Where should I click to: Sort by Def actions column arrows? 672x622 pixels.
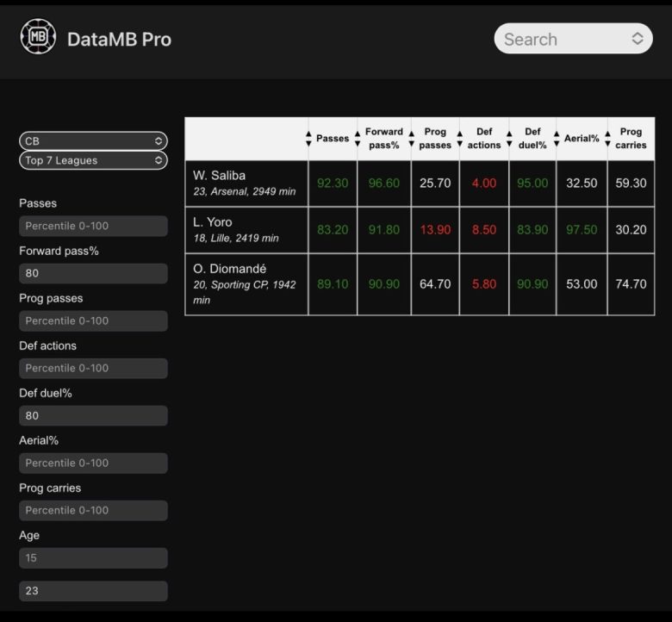tap(461, 139)
